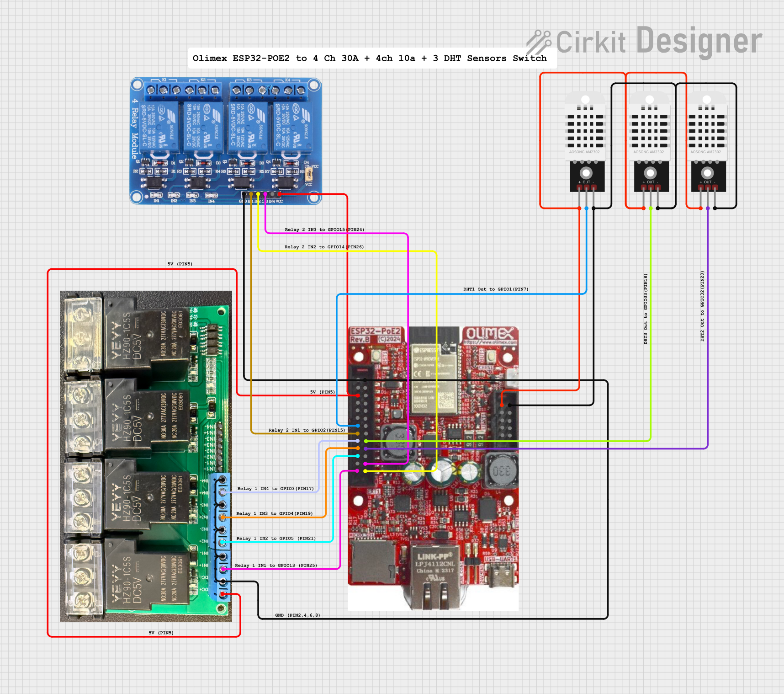This screenshot has height=694, width=784.
Task: Click the 'DHT3 Out to GPIO33(PIN18)' vertical label
Action: coord(646,309)
